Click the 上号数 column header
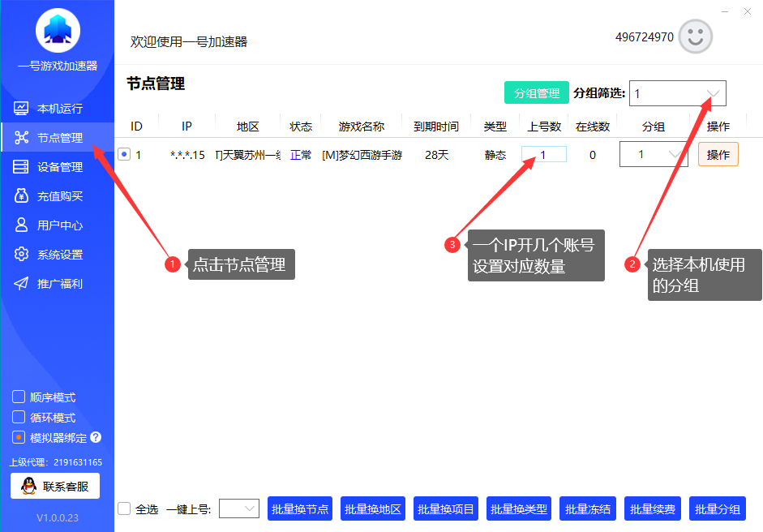This screenshot has width=763, height=532. [544, 127]
